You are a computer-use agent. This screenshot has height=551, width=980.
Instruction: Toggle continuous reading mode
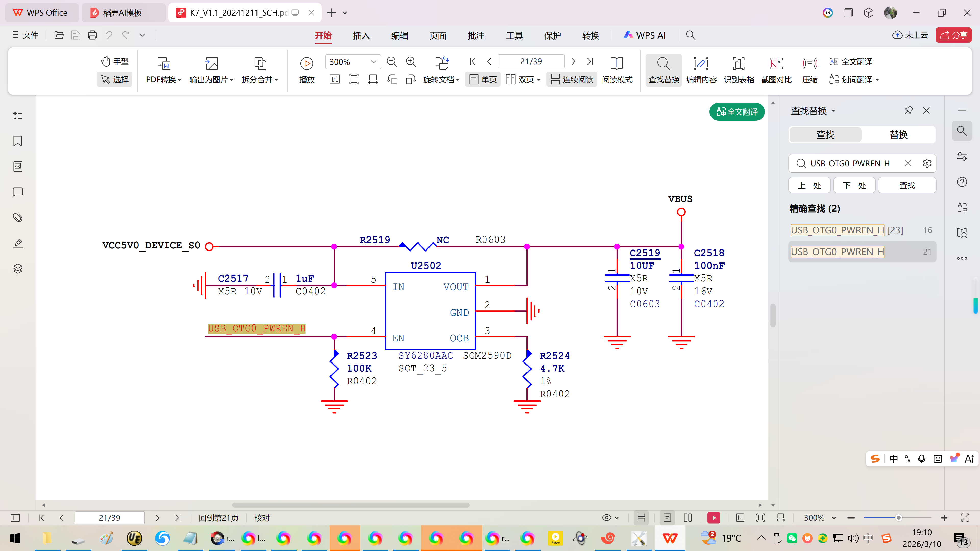(x=572, y=80)
